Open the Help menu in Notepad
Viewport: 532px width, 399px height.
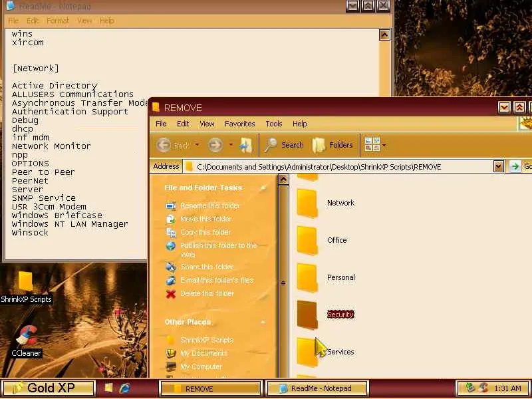107,21
